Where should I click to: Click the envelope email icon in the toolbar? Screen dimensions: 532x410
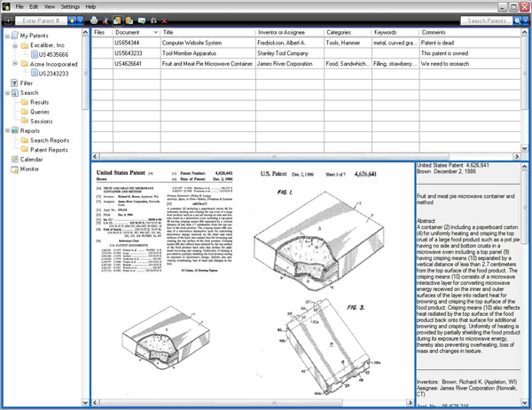click(142, 20)
